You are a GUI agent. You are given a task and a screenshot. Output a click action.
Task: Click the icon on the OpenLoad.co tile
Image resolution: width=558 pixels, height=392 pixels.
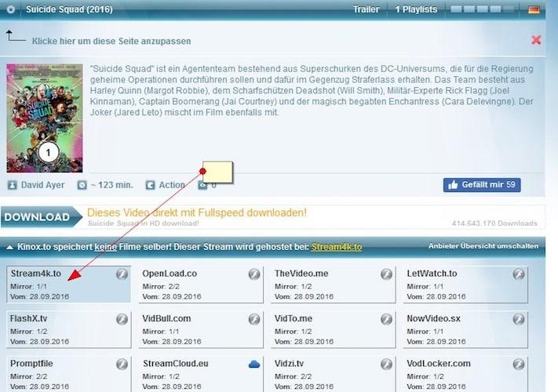pyautogui.click(x=253, y=274)
